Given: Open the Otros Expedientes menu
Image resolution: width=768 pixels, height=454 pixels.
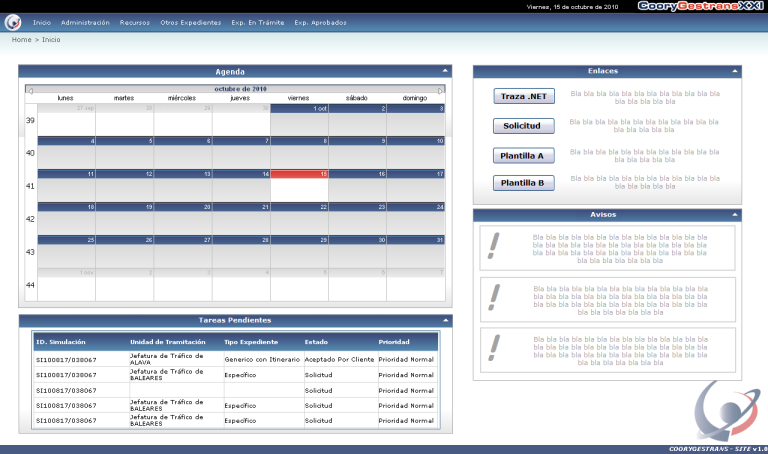Looking at the screenshot, I should [190, 22].
